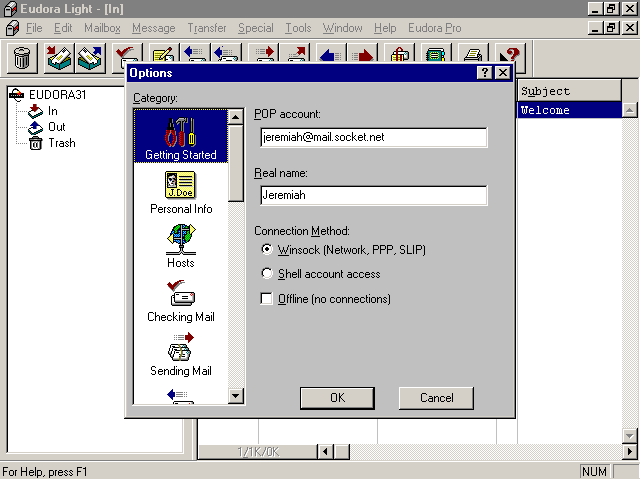
Task: Select the Checking Mail category icon
Action: (180, 301)
